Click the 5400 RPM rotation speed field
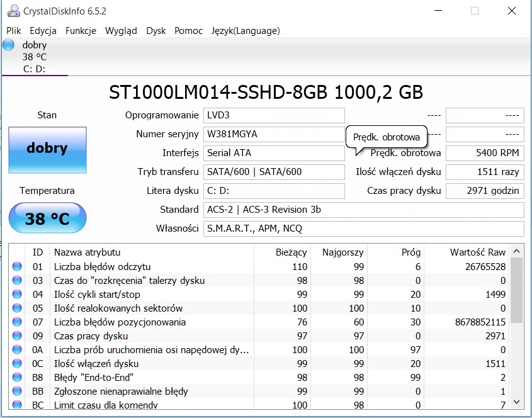The image size is (532, 418). click(485, 153)
